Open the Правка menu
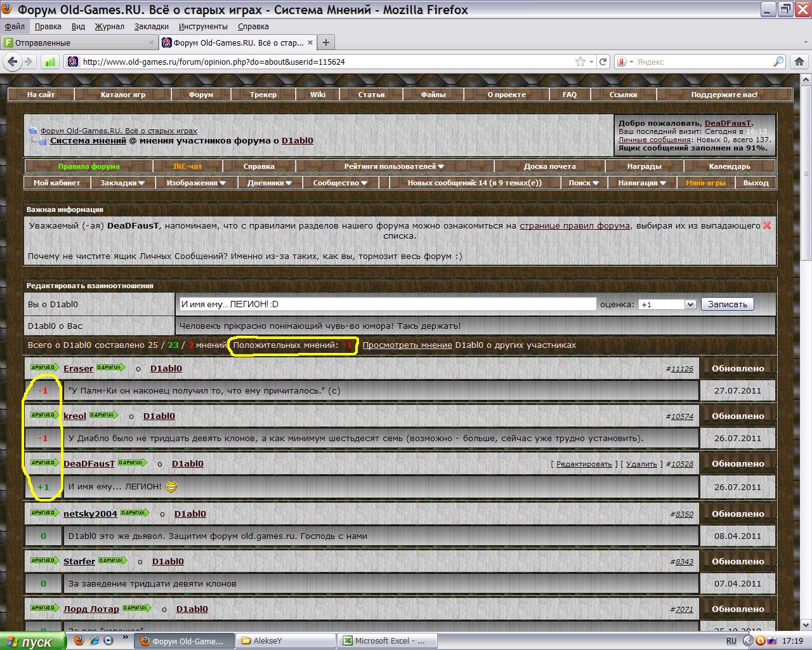This screenshot has height=650, width=812. pyautogui.click(x=48, y=27)
